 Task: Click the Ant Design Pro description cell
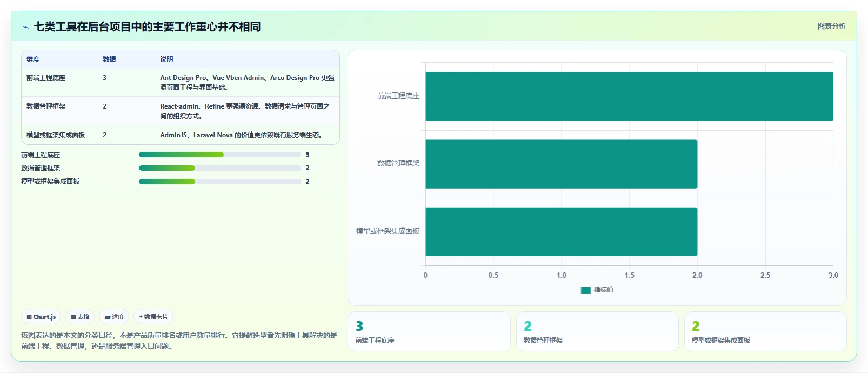click(x=247, y=82)
